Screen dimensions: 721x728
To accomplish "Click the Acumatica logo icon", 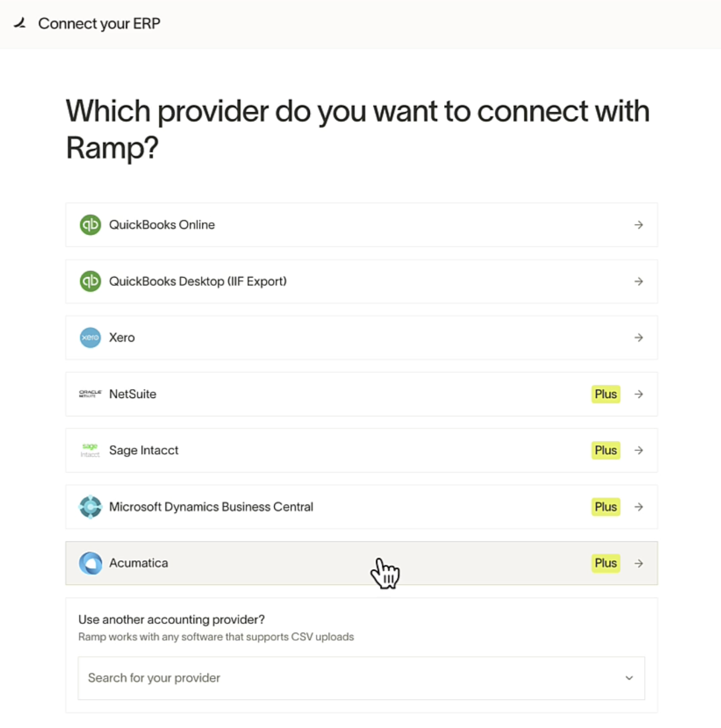I will tap(90, 563).
